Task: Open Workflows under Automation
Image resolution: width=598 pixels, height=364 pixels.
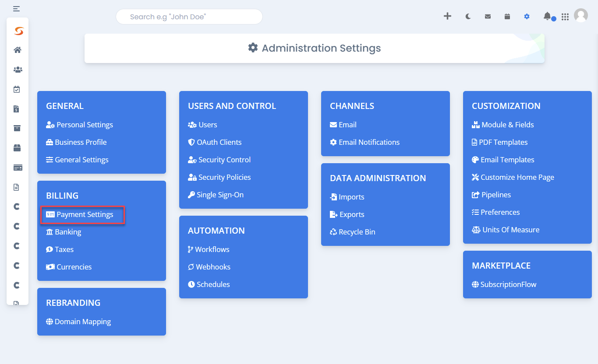Action: click(209, 249)
